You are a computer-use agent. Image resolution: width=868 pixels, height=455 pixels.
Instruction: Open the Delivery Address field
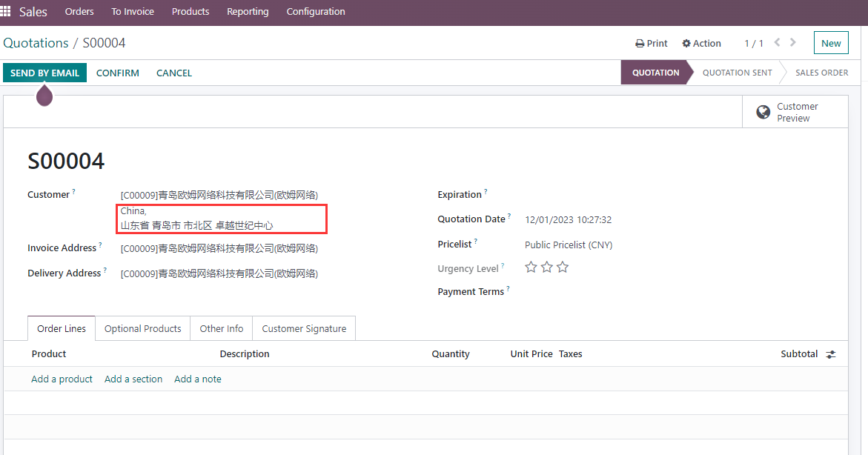point(219,273)
